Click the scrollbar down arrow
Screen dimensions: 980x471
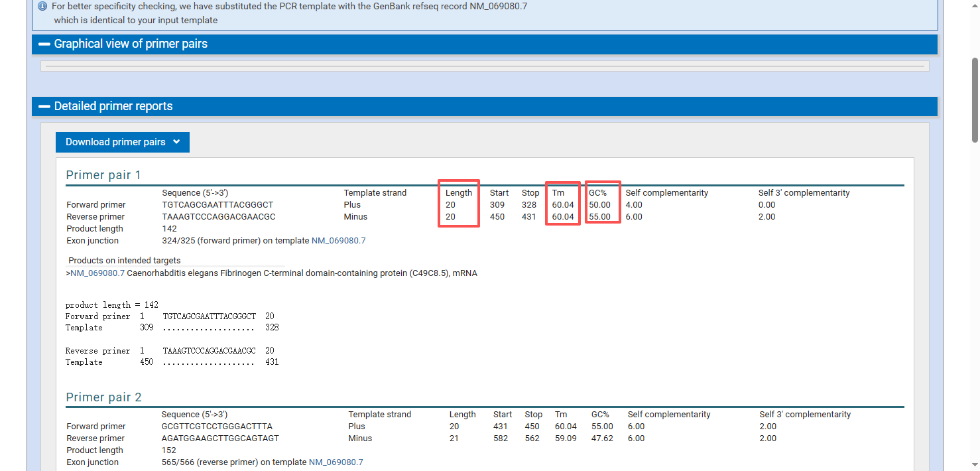click(975, 465)
